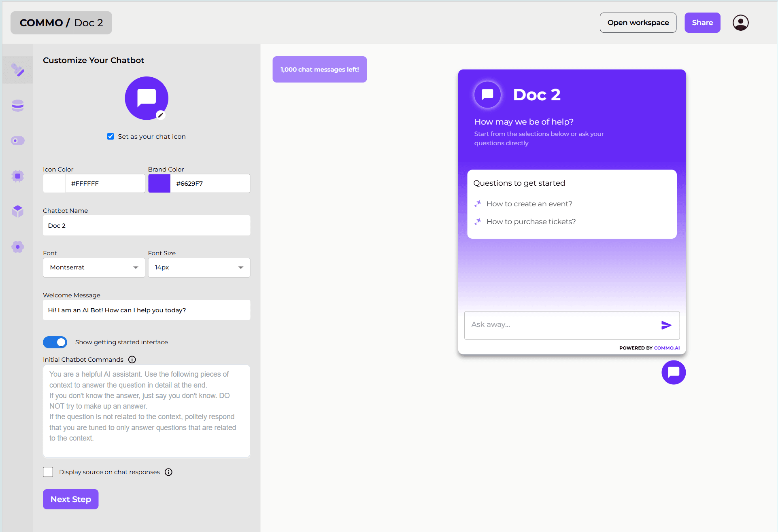778x532 pixels.
Task: Open the user profile account icon
Action: [x=740, y=23]
